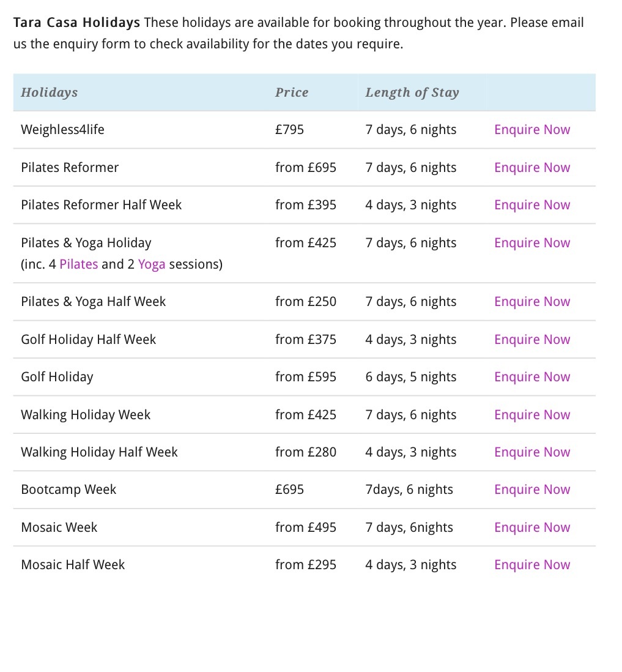The image size is (622, 672).
Task: Select the Weighless4life holiday name
Action: (x=62, y=130)
